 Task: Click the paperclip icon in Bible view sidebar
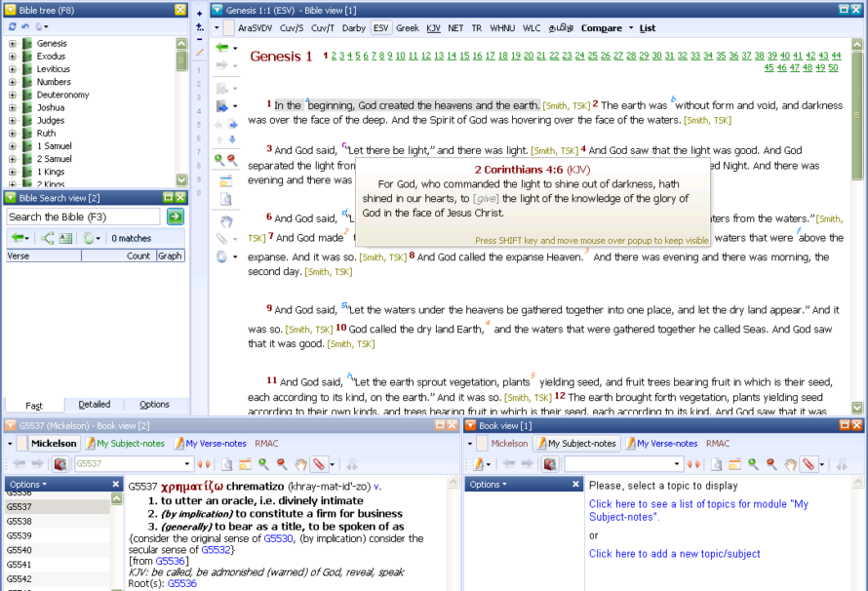[221, 239]
